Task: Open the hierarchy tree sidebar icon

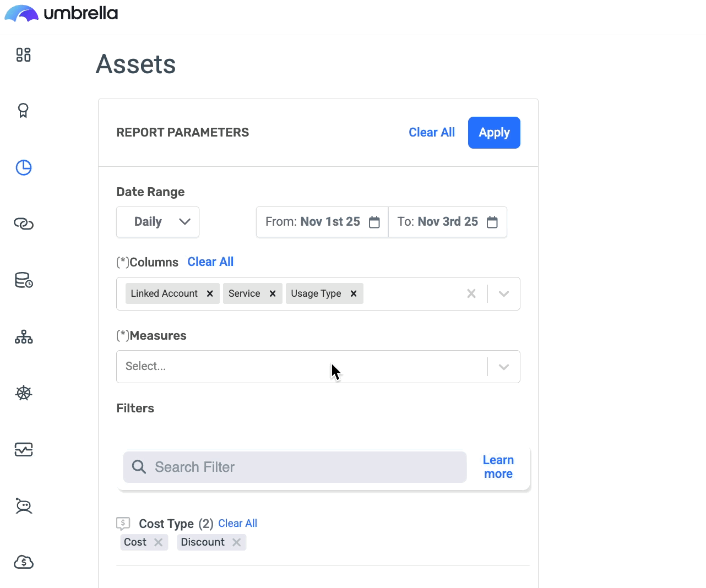Action: click(24, 336)
